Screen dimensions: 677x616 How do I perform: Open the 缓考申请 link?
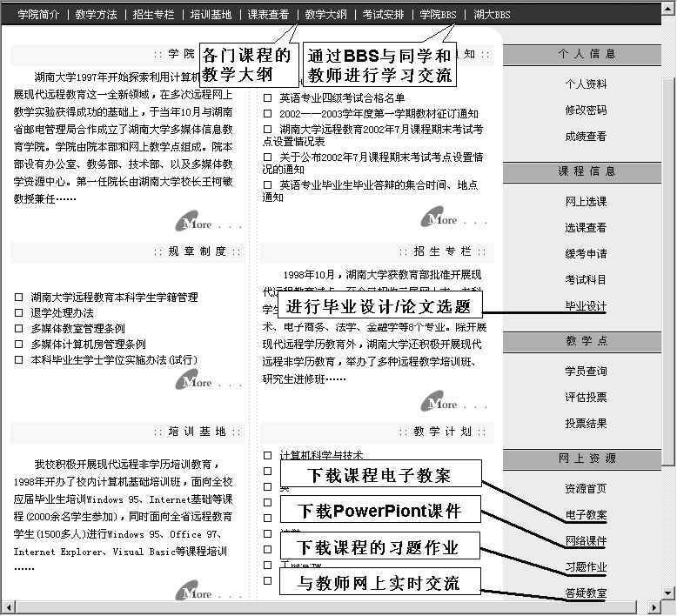(x=586, y=253)
